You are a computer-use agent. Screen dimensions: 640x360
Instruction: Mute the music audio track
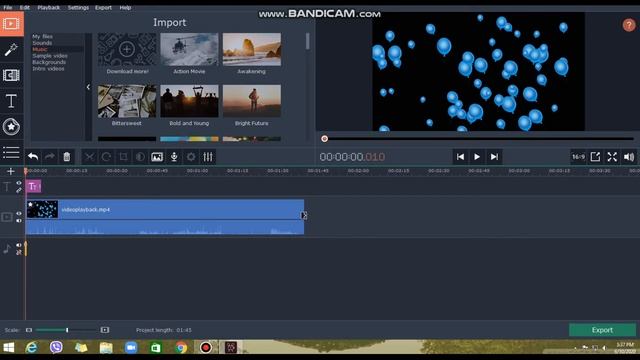[19, 245]
